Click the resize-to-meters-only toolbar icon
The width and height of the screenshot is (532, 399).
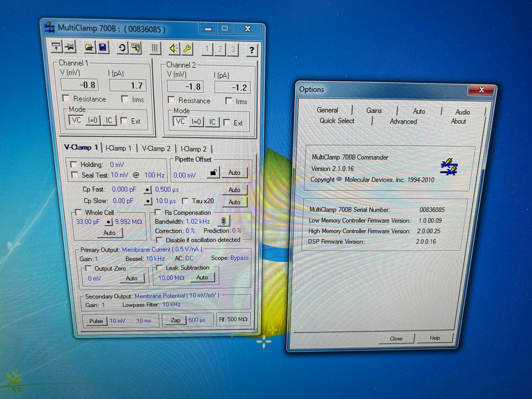point(56,47)
